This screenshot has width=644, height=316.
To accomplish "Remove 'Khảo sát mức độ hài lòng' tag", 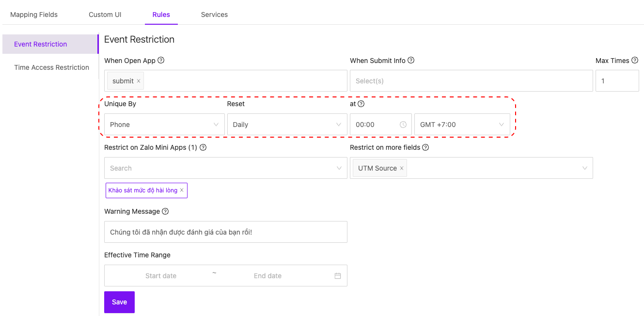I will 182,190.
